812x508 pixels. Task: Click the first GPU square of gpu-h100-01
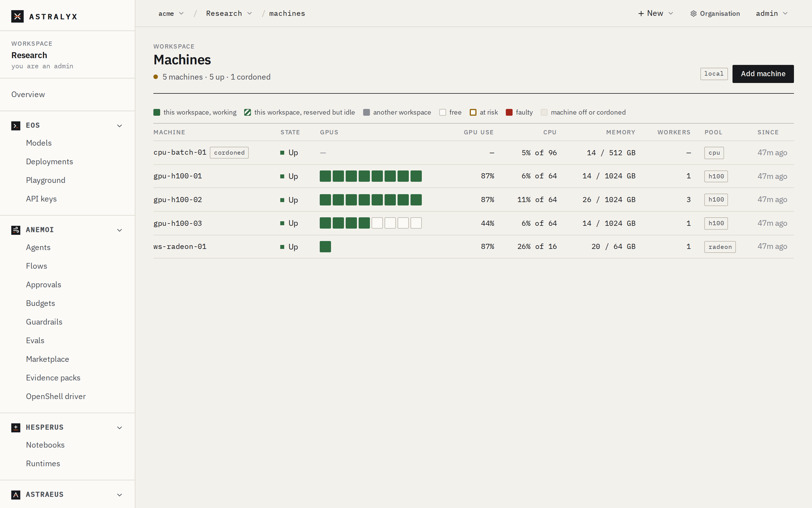[x=325, y=176]
